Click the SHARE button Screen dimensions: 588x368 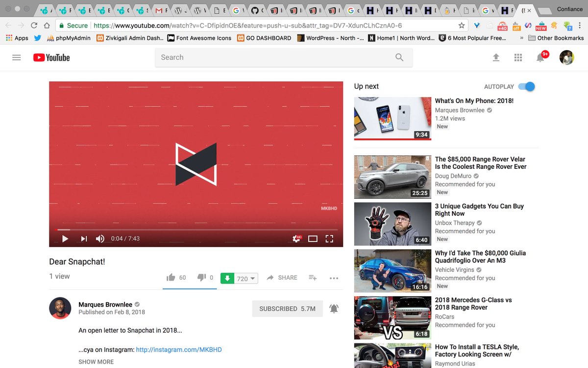coord(282,278)
